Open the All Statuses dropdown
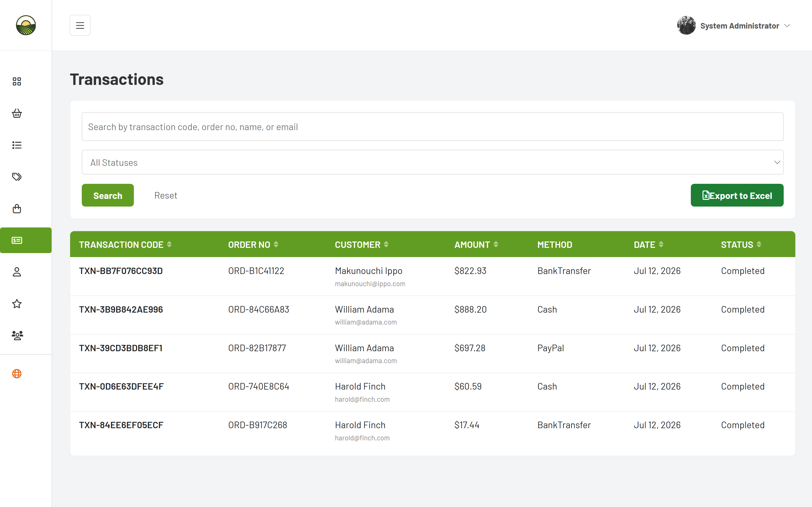This screenshot has width=812, height=507. tap(432, 162)
